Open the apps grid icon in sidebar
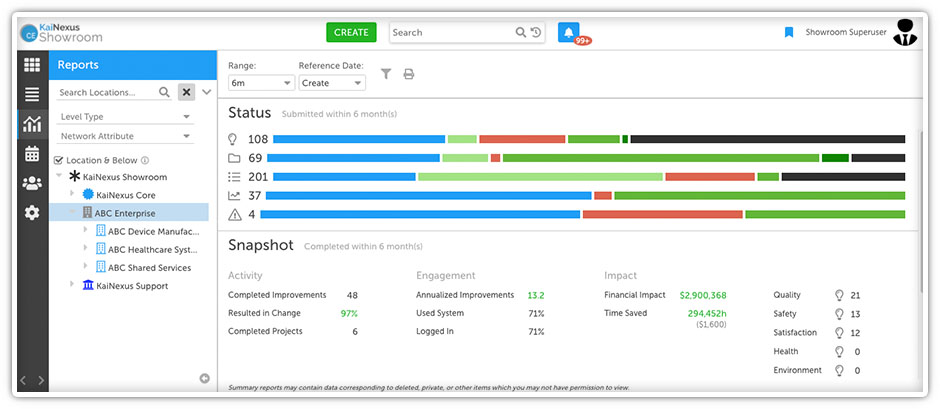This screenshot has width=940, height=409. tap(32, 65)
